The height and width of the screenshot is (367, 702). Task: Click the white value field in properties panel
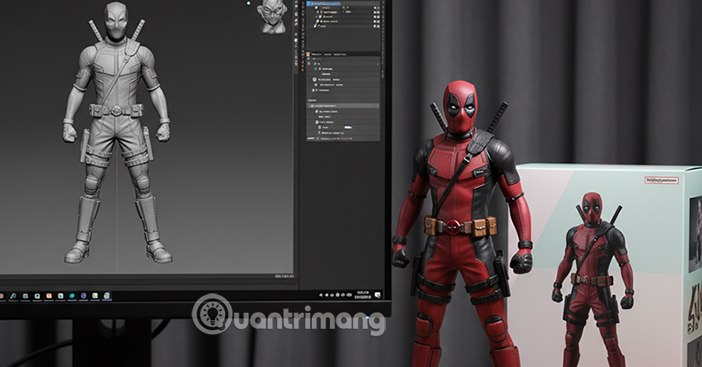[348, 127]
